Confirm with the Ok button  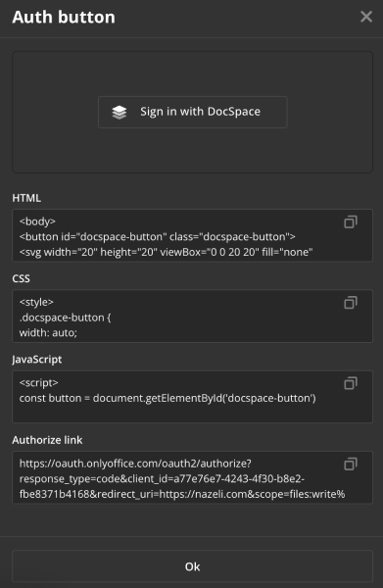click(193, 566)
